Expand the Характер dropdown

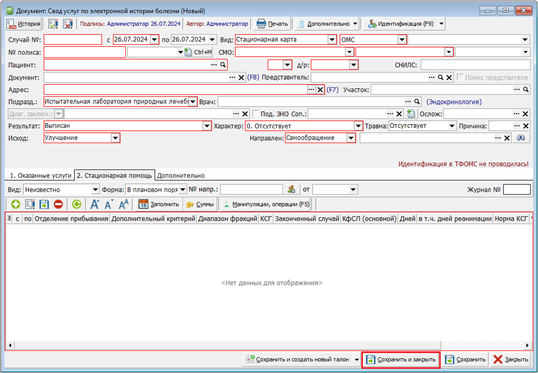tap(358, 126)
